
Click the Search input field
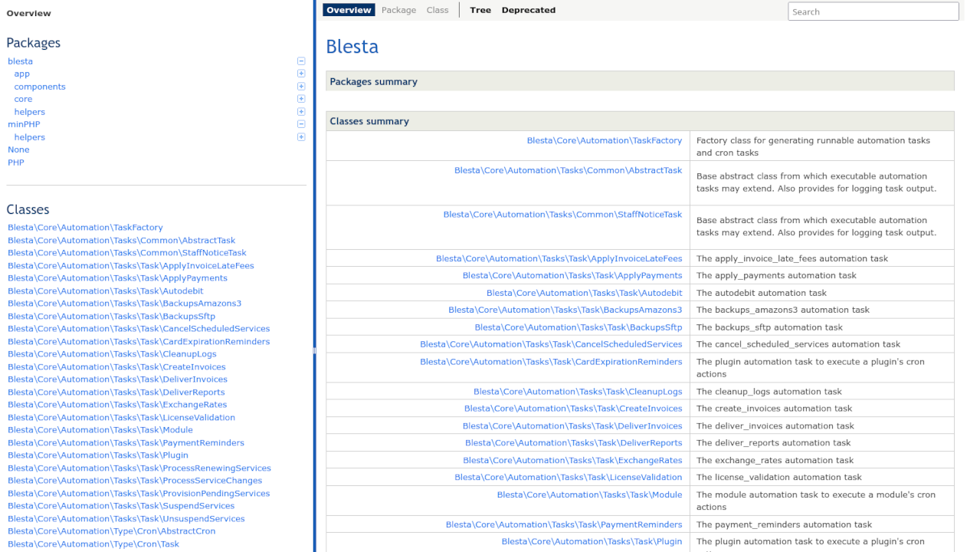point(873,11)
